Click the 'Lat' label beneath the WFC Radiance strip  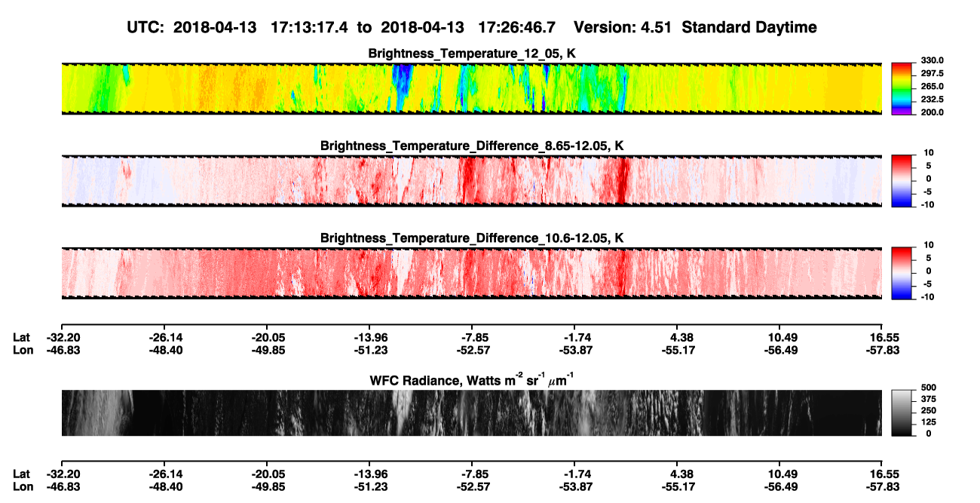coord(21,474)
